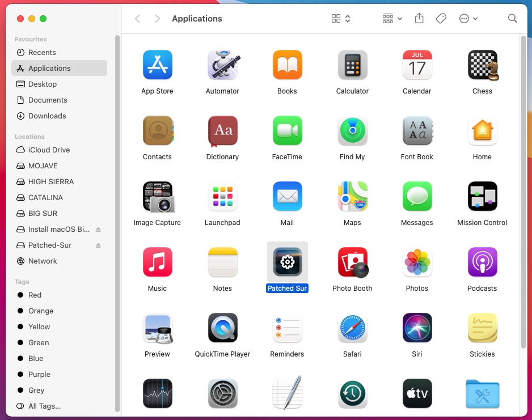Eject the Install macOS Big Sur volume
This screenshot has width=532, height=420.
98,230
